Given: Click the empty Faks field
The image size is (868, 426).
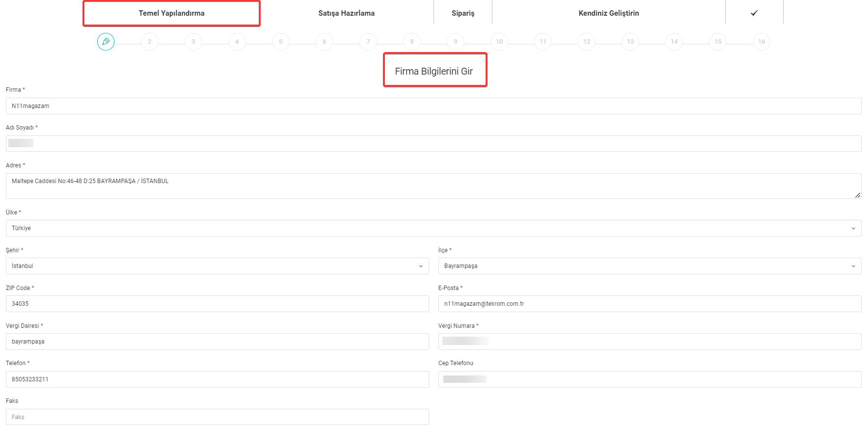Looking at the screenshot, I should point(217,417).
